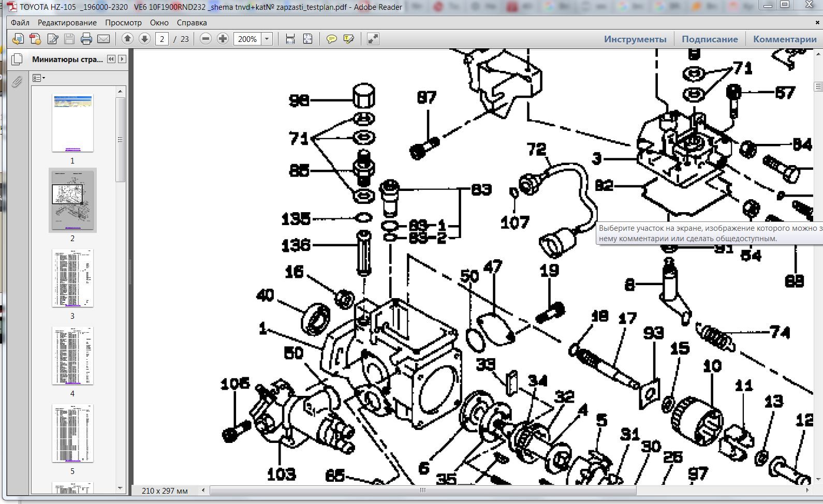Click the fit one full page icon
This screenshot has height=504, width=823.
pyautogui.click(x=307, y=39)
